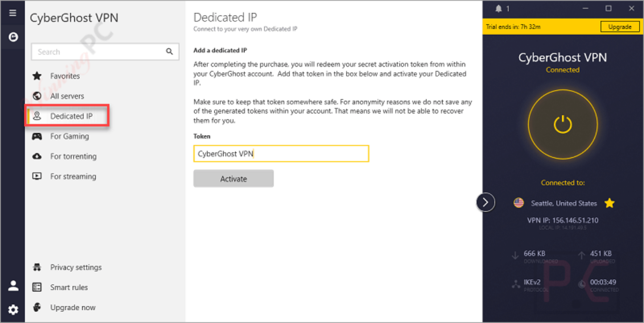
Task: Open Smart rules
Action: [x=69, y=287]
